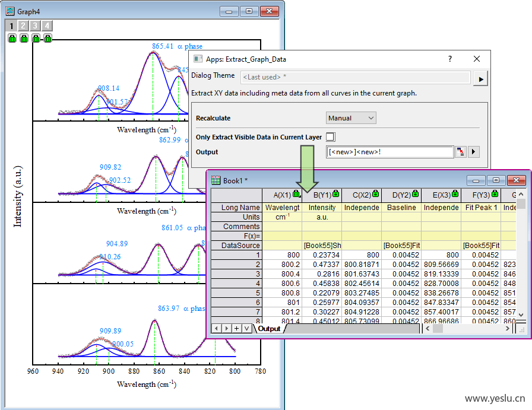Switch to layer 4 in Graph4
The width and height of the screenshot is (532, 410).
(x=47, y=26)
